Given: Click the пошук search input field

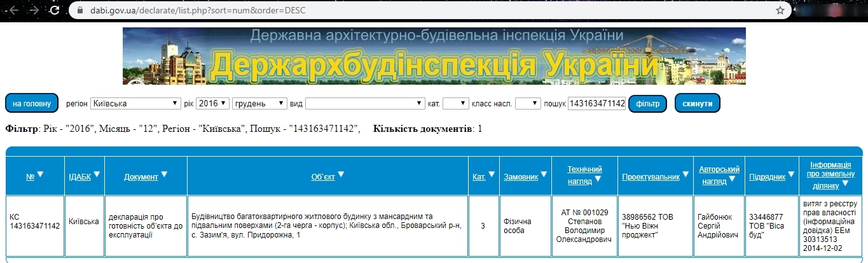Looking at the screenshot, I should [596, 103].
